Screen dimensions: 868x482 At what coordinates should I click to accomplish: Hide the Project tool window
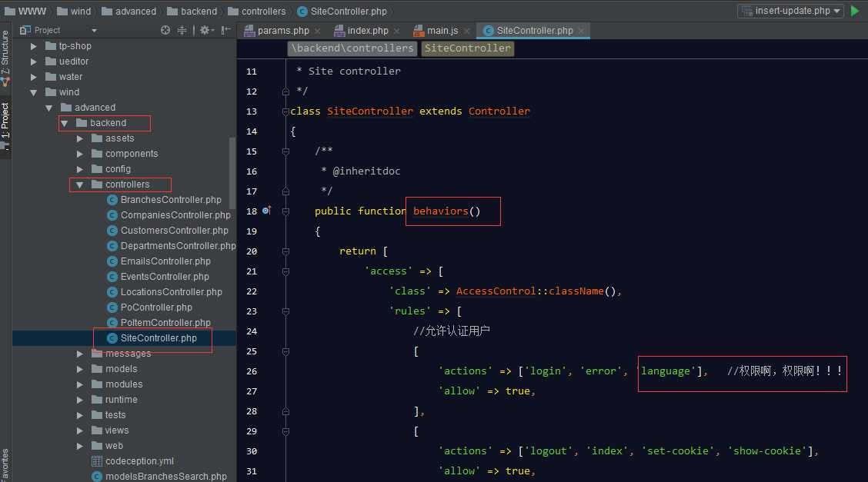[225, 31]
